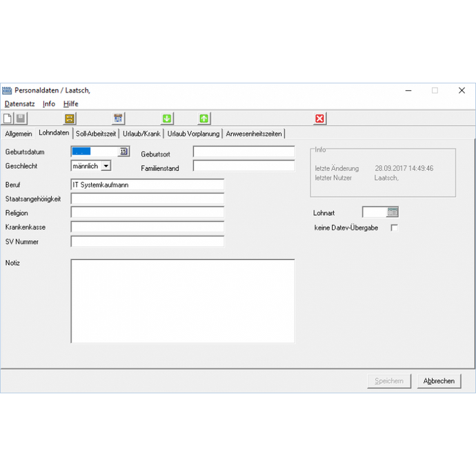Viewport: 476px width, 476px height.
Task: Click the calculator toolbar icon
Action: click(118, 119)
